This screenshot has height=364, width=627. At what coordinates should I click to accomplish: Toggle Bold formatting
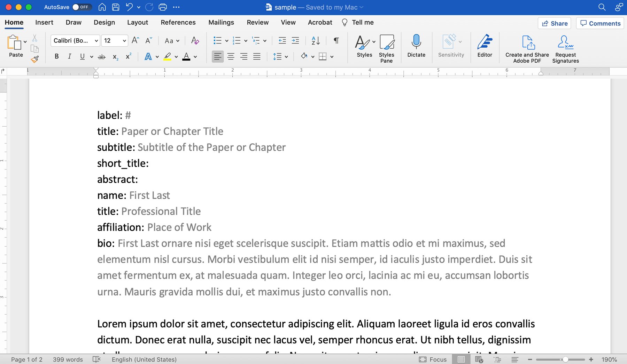pos(56,56)
